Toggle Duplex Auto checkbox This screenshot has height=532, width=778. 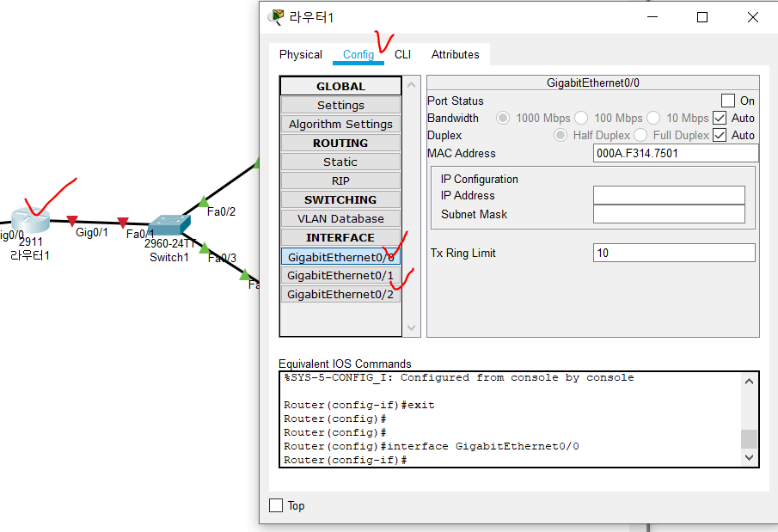(x=720, y=135)
